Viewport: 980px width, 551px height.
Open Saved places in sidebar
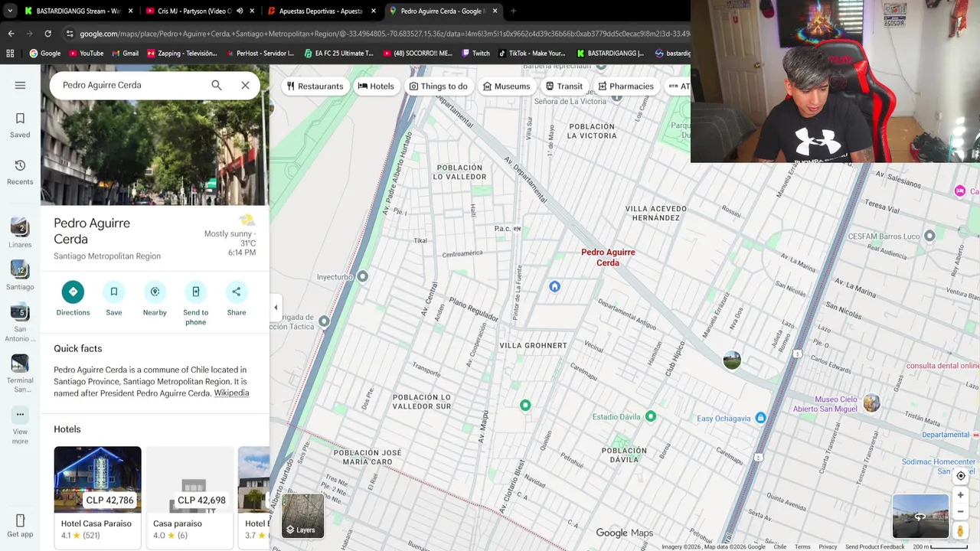coord(20,126)
